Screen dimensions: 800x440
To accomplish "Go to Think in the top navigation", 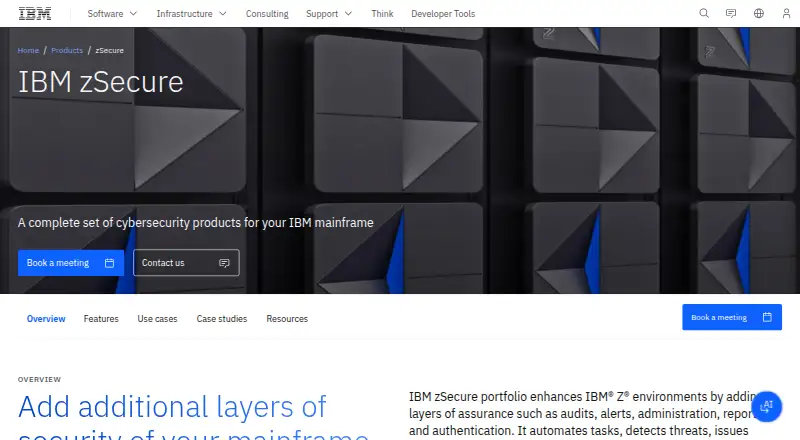I will [382, 14].
